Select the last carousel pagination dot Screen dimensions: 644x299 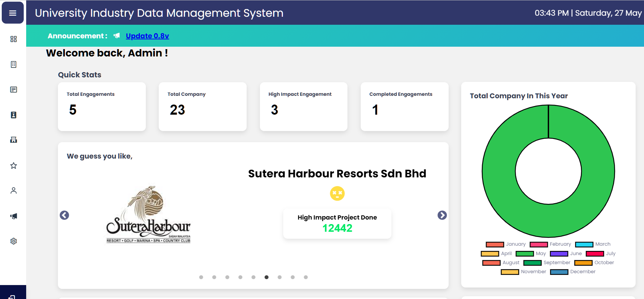(306, 277)
